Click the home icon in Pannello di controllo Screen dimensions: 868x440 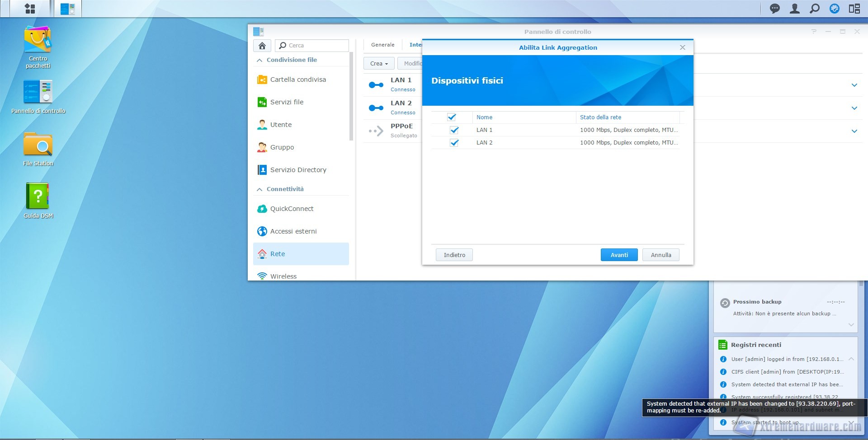point(262,46)
